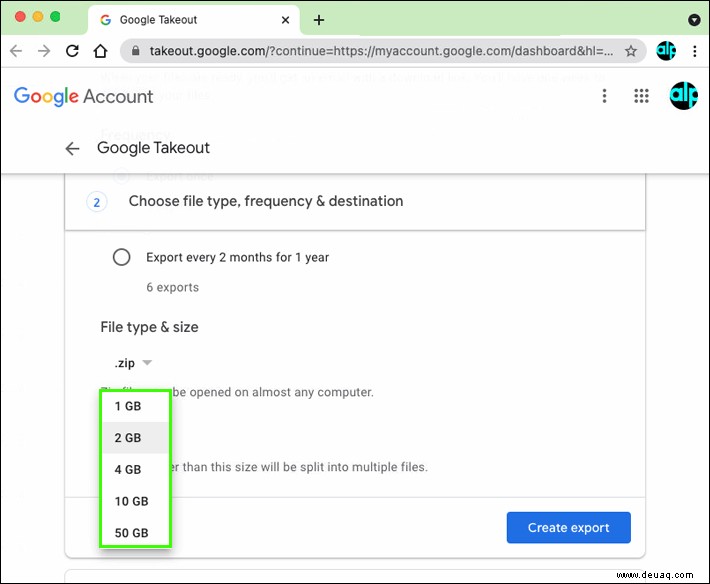Bookmark this page with the star icon
Screen dimensions: 710x584
(x=631, y=51)
